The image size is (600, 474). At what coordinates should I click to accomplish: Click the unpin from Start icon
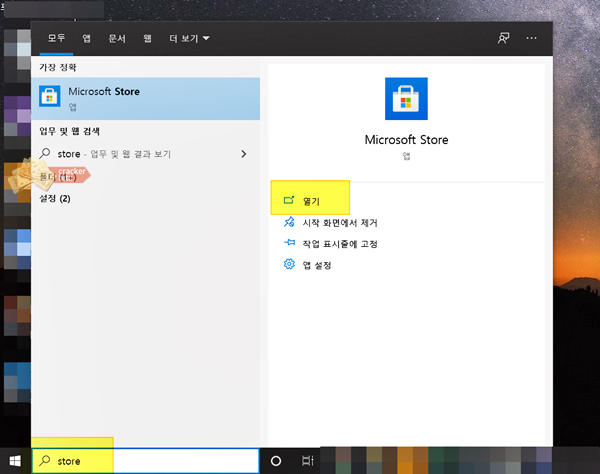point(289,222)
